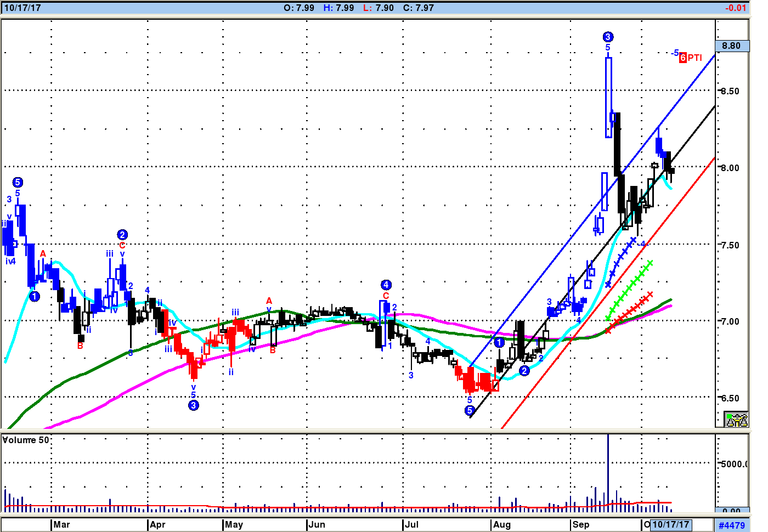Click circled wave 2 marker in mid August
Viewport: 768px width, 532px height.
[x=524, y=371]
